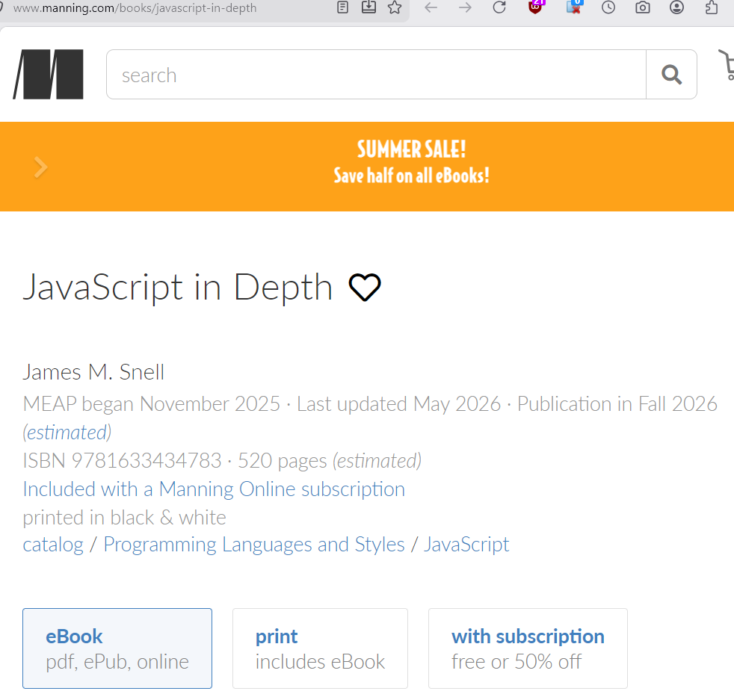Click the blue (estimated) publication link
734x700 pixels.
tap(67, 433)
